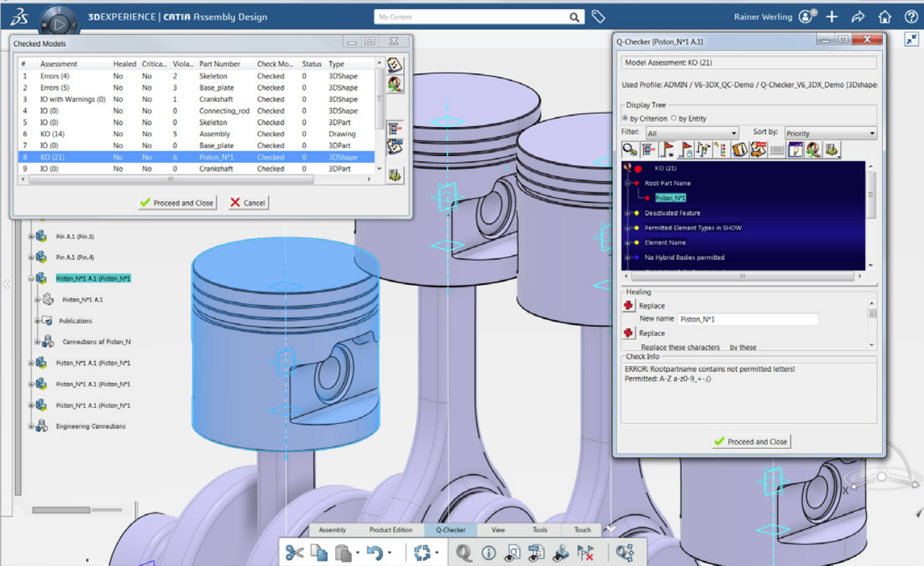Select the Connecting_rod row in Checked Models
Screen dimensions: 924x566
[x=197, y=111]
